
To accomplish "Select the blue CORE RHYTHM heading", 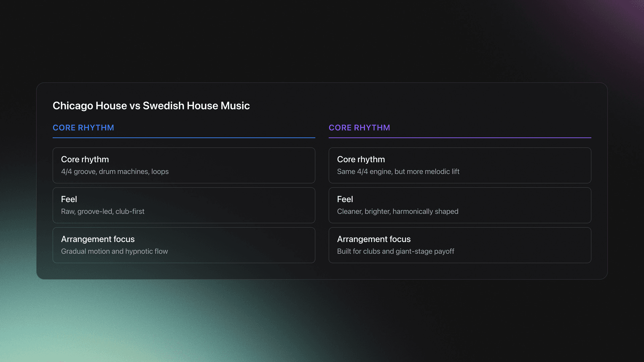I will pyautogui.click(x=83, y=128).
